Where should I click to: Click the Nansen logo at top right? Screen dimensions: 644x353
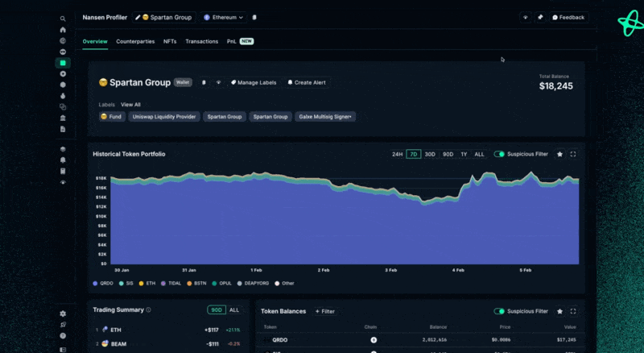coord(630,23)
